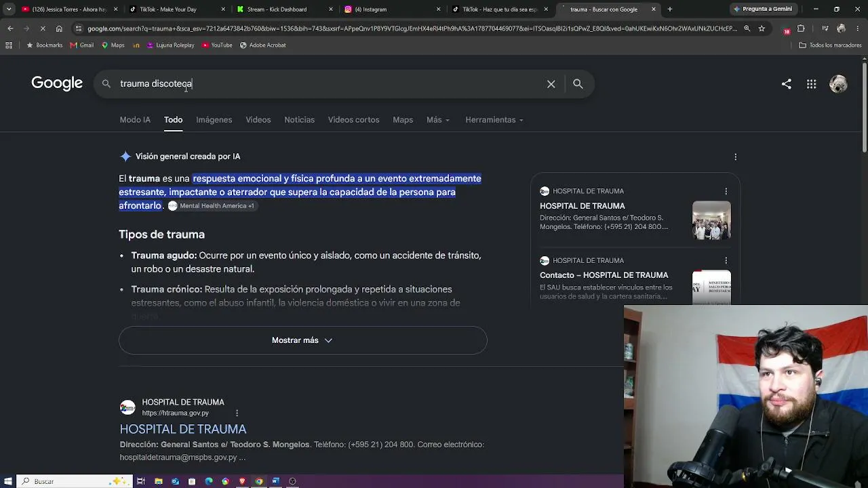This screenshot has width=868, height=488.
Task: Click 'Visión general creada por IA' label
Action: pos(188,157)
